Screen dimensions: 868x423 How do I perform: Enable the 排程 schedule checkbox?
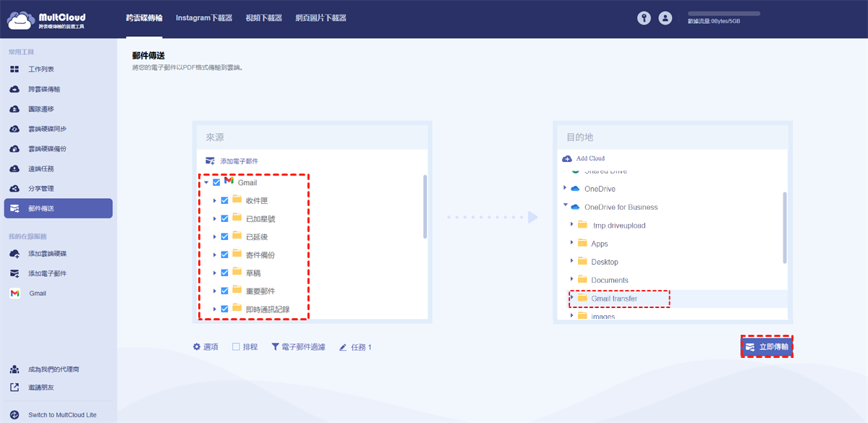tap(236, 347)
